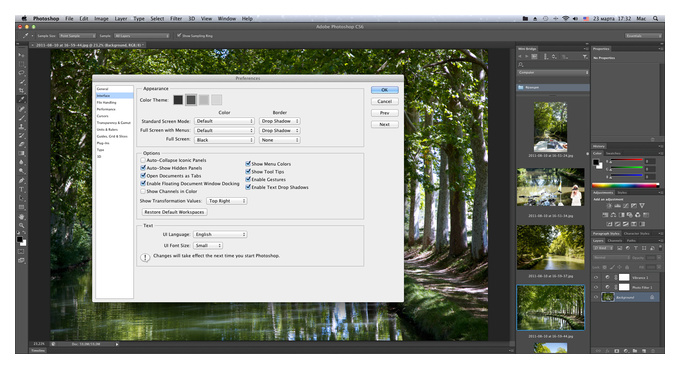Click the Wi-Fi icon in menu bar
The width and height of the screenshot is (680, 369).
(x=566, y=19)
